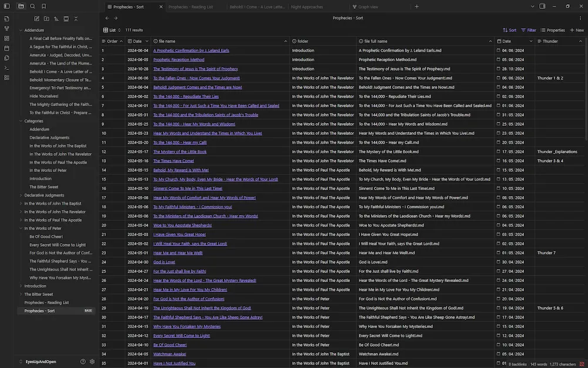This screenshot has height=368, width=588.
Task: Open the bookmarks pane
Action: 44,6
